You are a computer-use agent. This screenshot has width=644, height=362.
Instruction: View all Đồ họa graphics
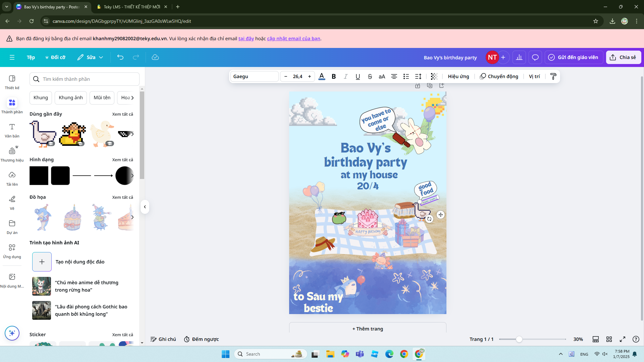[x=122, y=197]
